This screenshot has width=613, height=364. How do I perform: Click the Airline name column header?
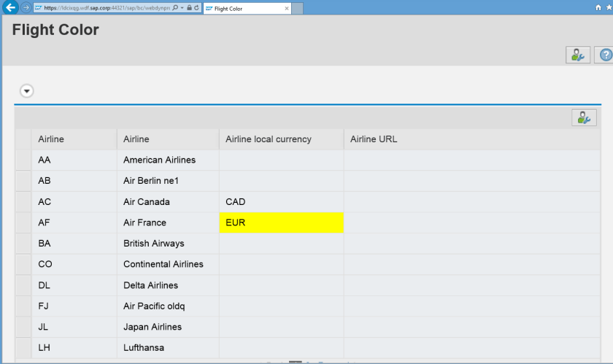[168, 139]
